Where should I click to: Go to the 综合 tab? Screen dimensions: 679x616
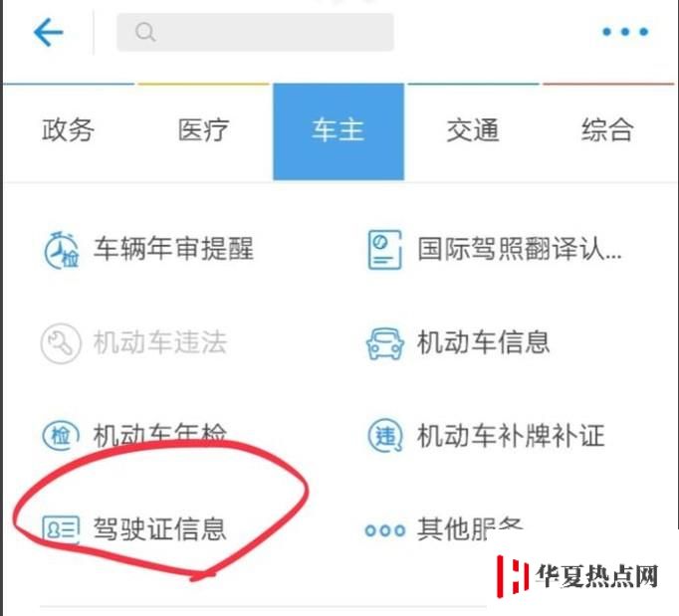[607, 129]
